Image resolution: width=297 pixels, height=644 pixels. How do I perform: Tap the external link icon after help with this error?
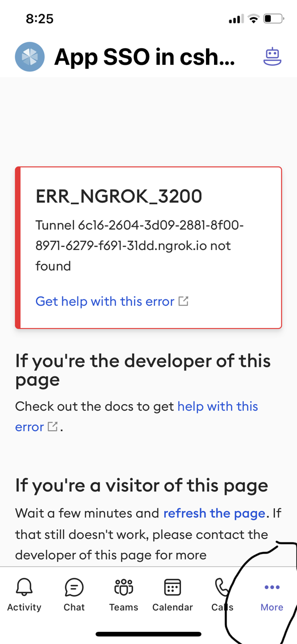(52, 426)
